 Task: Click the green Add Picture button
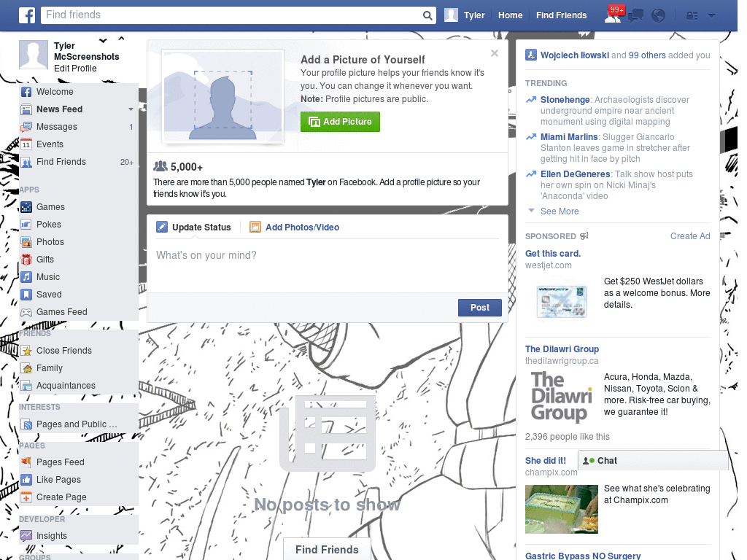(x=340, y=122)
